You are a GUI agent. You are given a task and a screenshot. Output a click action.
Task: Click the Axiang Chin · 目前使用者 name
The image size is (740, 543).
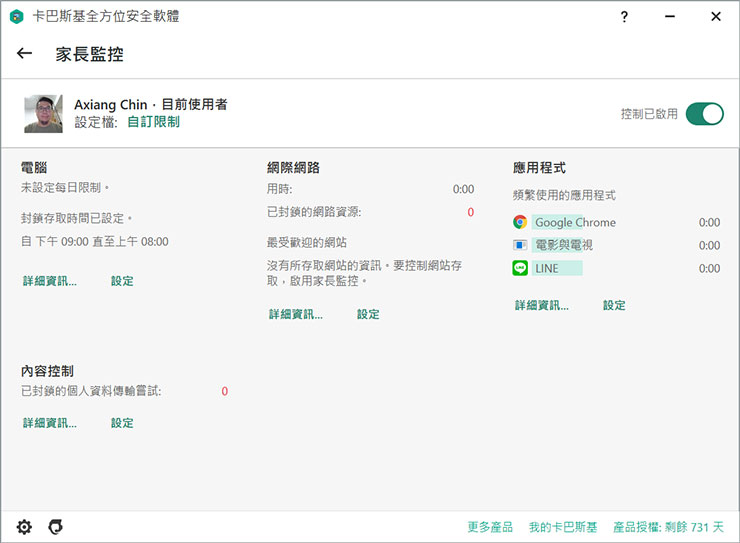[151, 104]
